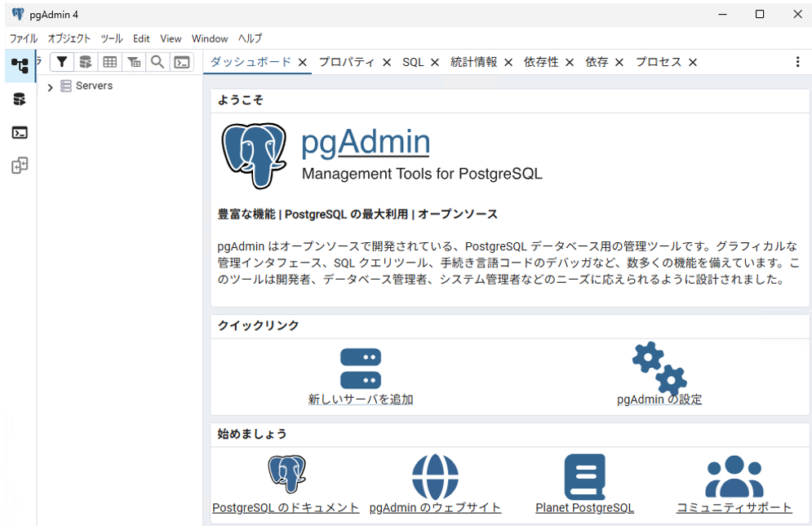This screenshot has width=812, height=526.
Task: Click the gears icon for pgAdmin settings
Action: (659, 368)
